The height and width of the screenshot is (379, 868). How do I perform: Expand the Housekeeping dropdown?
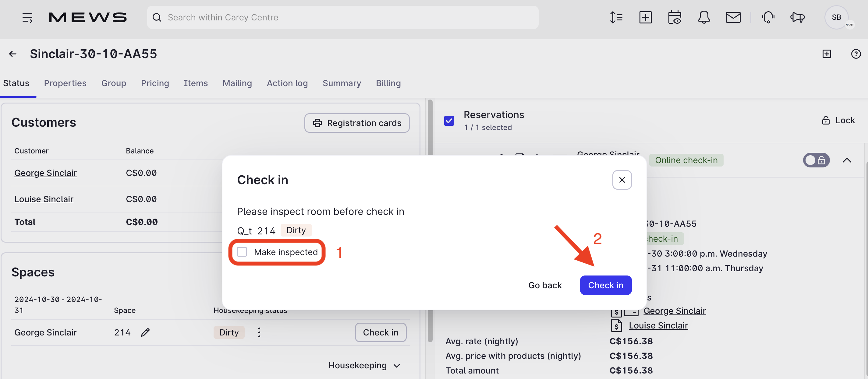point(364,365)
